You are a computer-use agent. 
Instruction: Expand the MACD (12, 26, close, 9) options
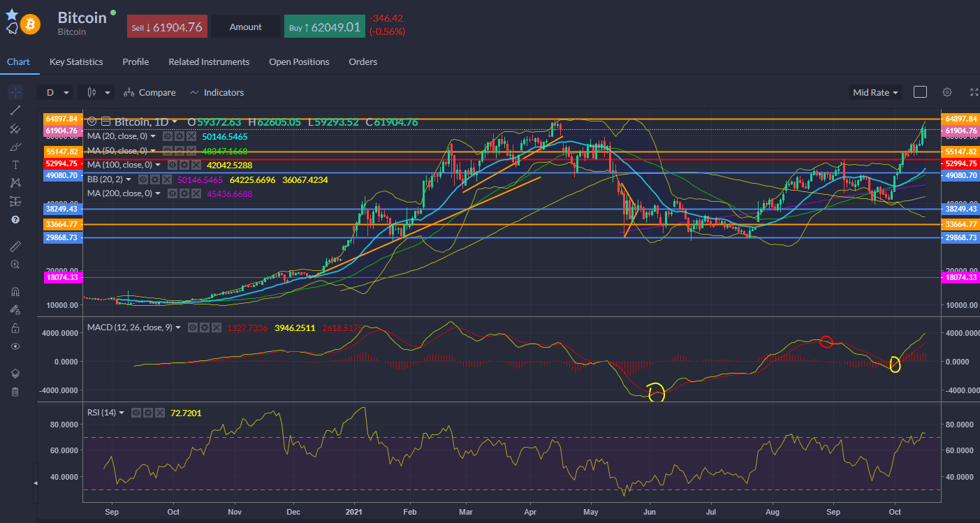coord(179,327)
